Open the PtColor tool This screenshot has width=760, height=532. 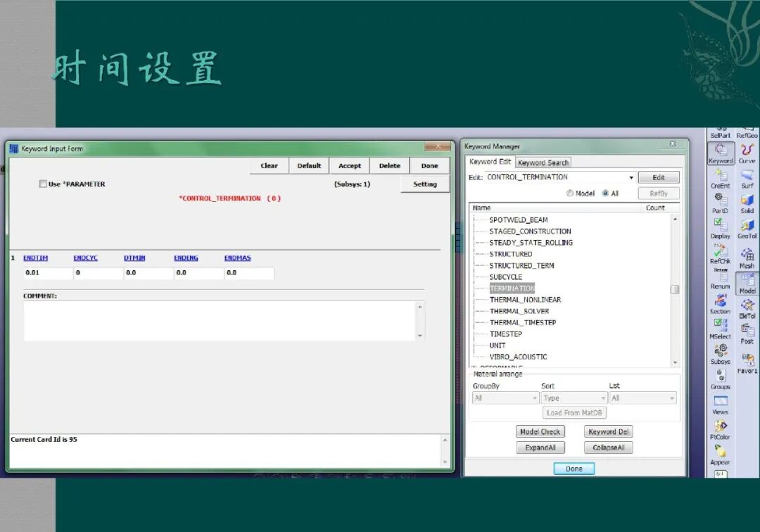tap(721, 431)
